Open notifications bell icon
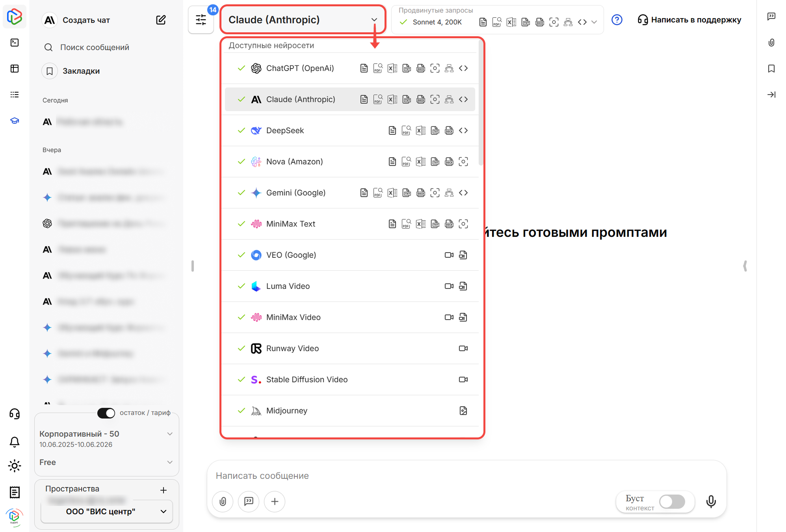The image size is (786, 532). tap(15, 442)
